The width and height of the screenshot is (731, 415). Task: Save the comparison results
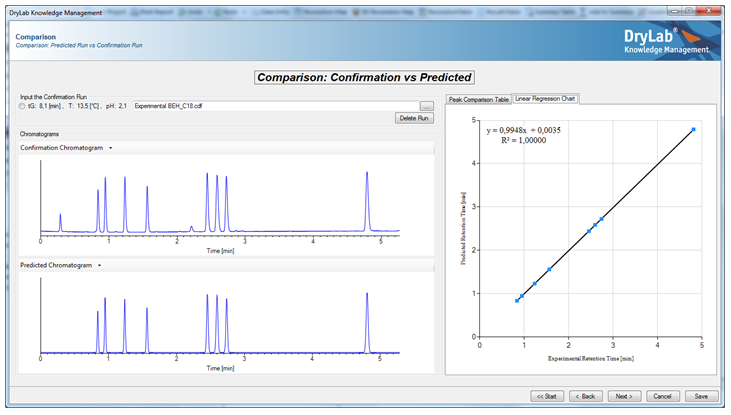[x=702, y=396]
